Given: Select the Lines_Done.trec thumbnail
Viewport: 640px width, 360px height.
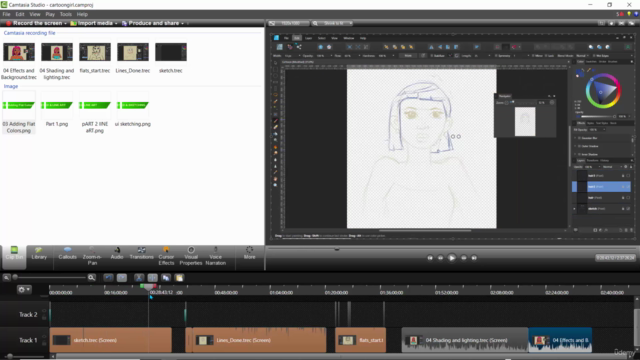Looking at the screenshot, I should (x=133, y=52).
